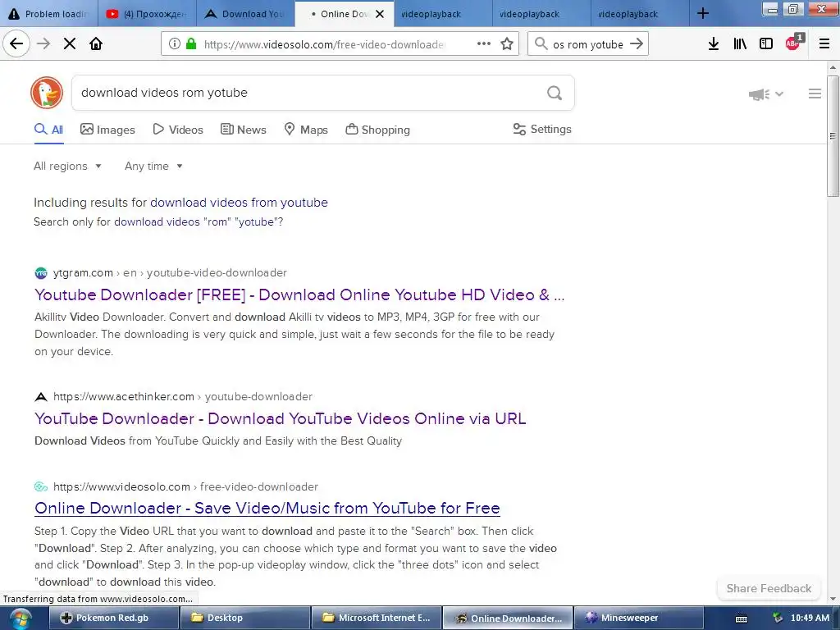Go to the Home page icon
Image resolution: width=840 pixels, height=630 pixels.
pos(96,44)
